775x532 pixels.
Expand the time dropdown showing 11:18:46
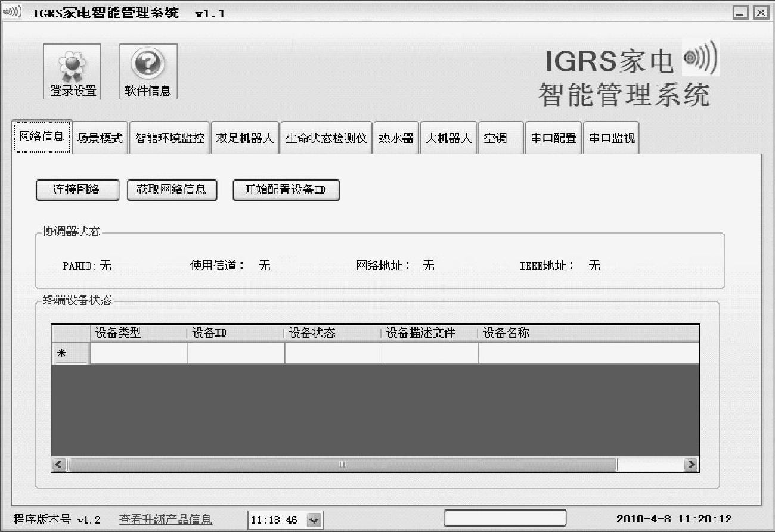pos(314,520)
